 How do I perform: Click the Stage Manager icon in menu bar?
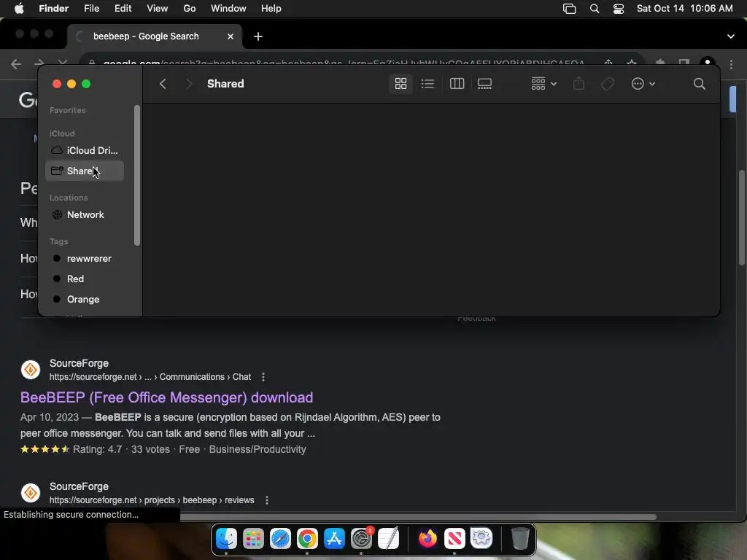pyautogui.click(x=569, y=9)
